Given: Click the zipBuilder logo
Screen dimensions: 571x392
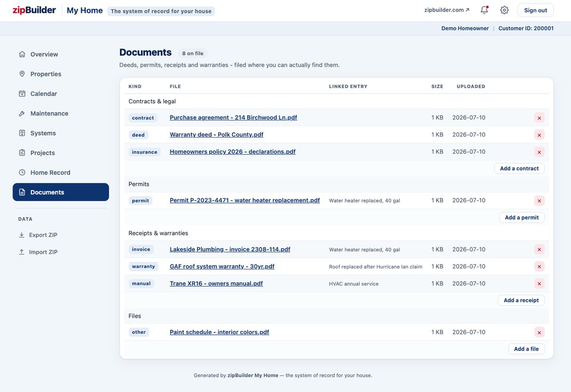Looking at the screenshot, I should pos(34,10).
